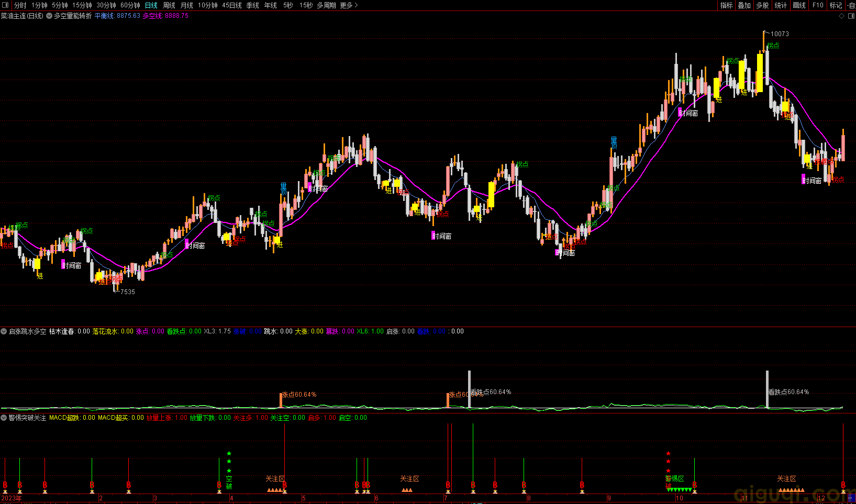Click the 2023年 date axis label
This screenshot has width=856, height=504.
(12, 498)
